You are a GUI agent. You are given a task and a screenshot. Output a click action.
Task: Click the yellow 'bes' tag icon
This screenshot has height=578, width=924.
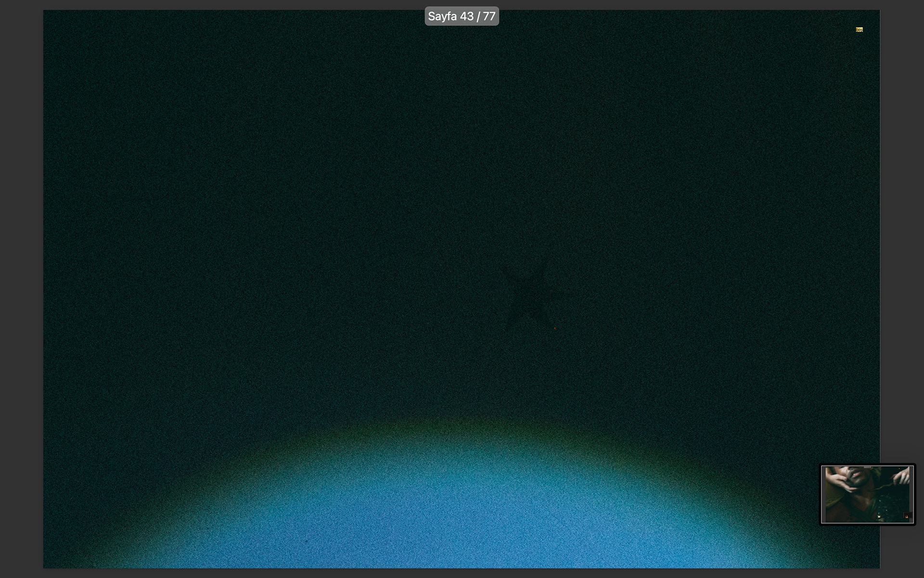pyautogui.click(x=859, y=30)
